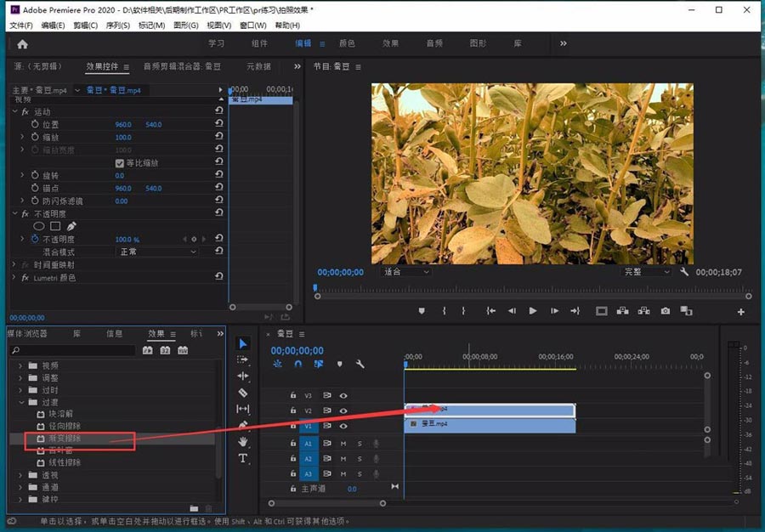
Task: Add marker in timeline panel
Action: coord(339,364)
